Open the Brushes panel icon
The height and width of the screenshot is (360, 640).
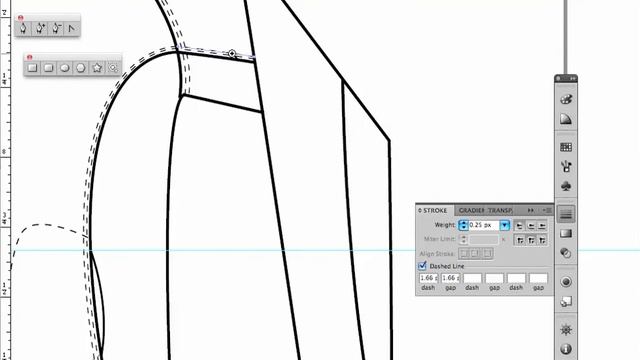[566, 167]
